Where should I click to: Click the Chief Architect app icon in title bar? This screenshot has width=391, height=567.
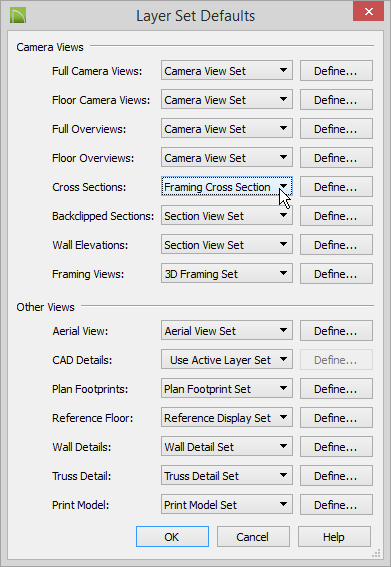click(x=18, y=16)
